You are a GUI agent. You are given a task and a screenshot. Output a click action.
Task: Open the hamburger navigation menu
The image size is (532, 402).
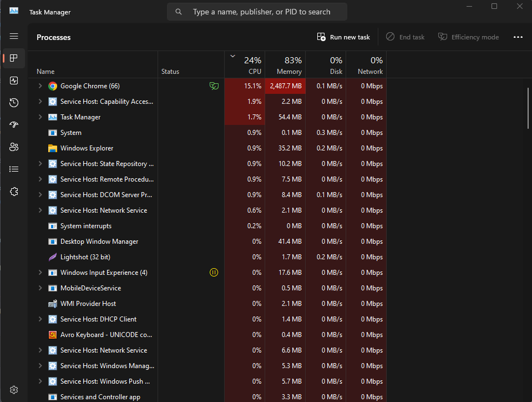point(14,36)
